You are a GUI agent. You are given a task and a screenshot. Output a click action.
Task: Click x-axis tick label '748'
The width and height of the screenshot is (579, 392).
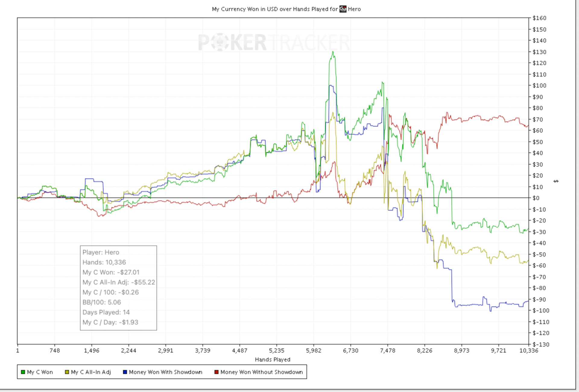point(55,350)
